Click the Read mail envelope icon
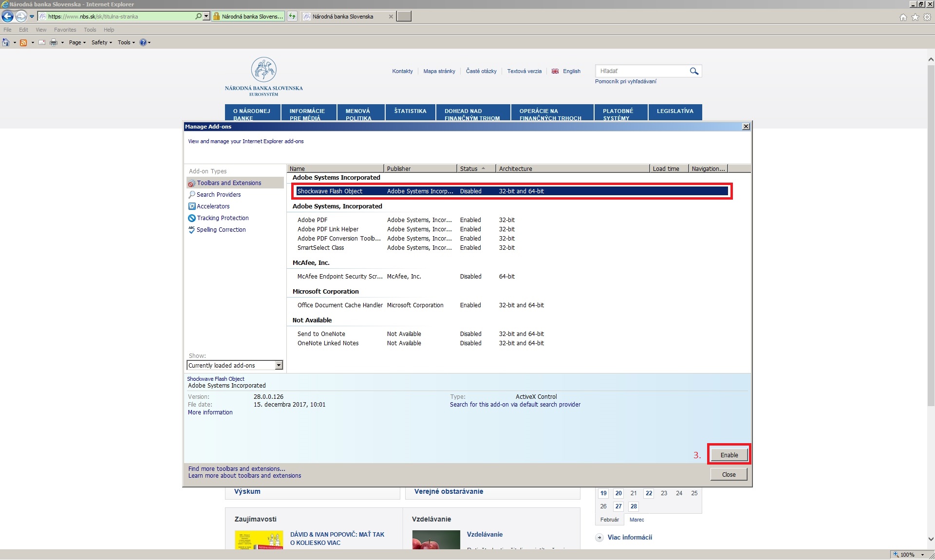This screenshot has width=935, height=560. pos(42,42)
